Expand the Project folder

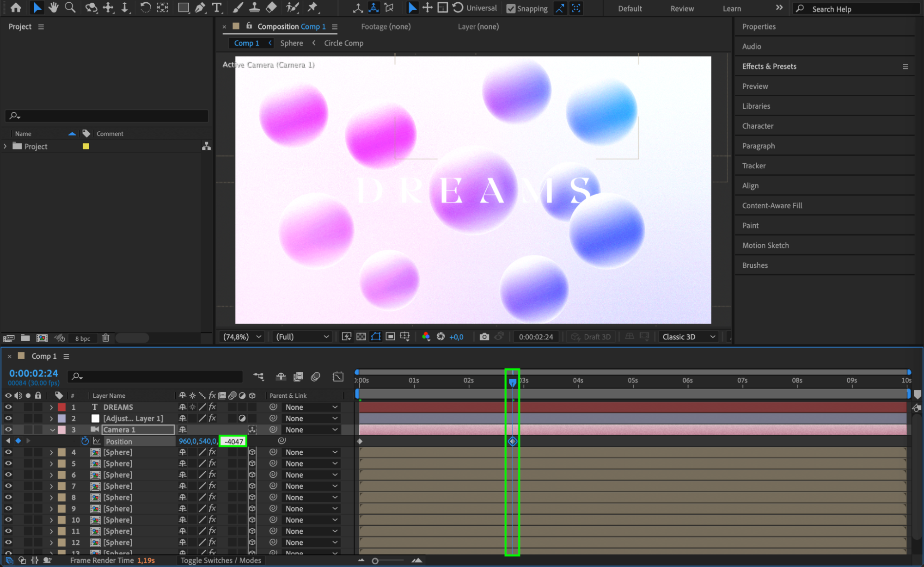(x=5, y=146)
